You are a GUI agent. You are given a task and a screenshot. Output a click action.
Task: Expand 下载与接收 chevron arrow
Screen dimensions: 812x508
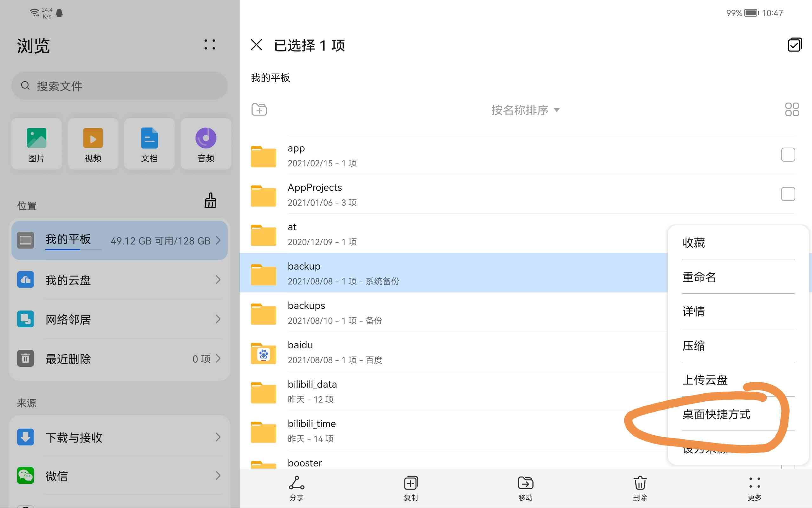pyautogui.click(x=218, y=437)
